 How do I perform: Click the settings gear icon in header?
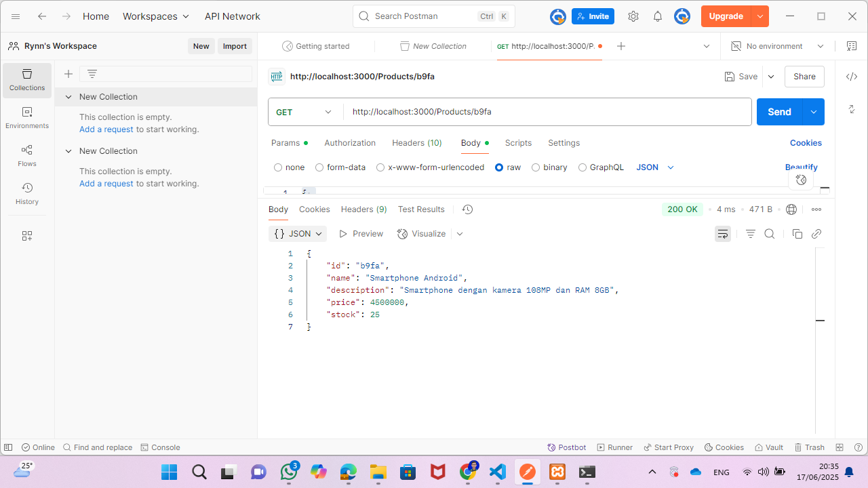[633, 16]
